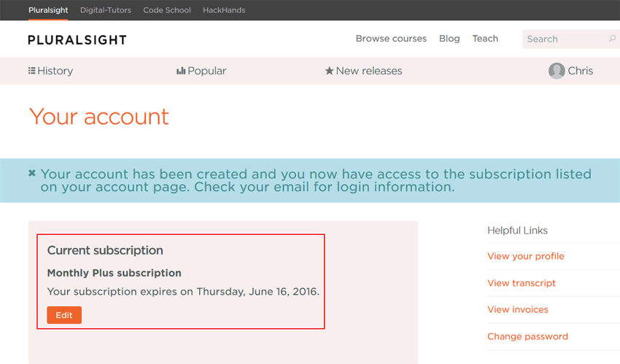620x364 pixels.
Task: Click the New releases star icon
Action: point(329,71)
